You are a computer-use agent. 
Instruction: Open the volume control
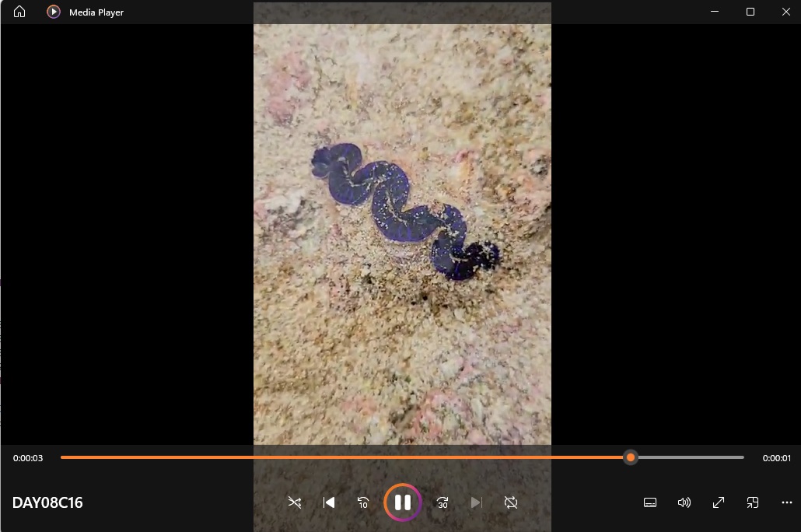[684, 502]
